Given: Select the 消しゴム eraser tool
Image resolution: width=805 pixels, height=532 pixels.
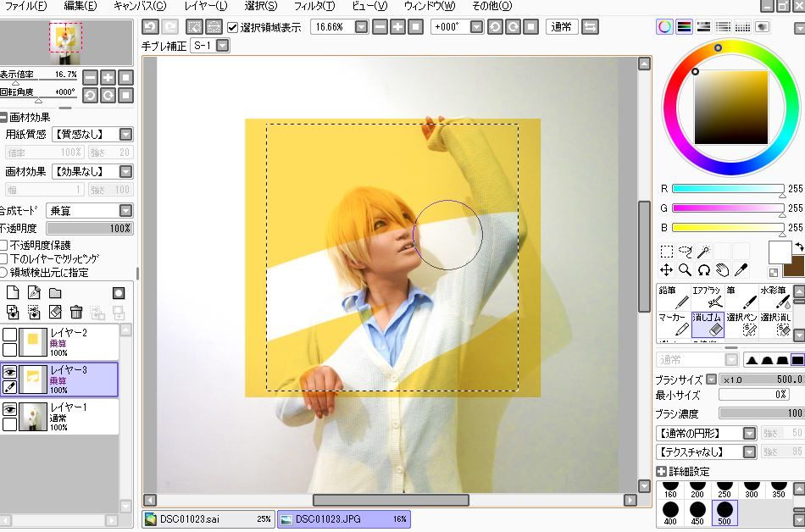Looking at the screenshot, I should click(x=708, y=324).
